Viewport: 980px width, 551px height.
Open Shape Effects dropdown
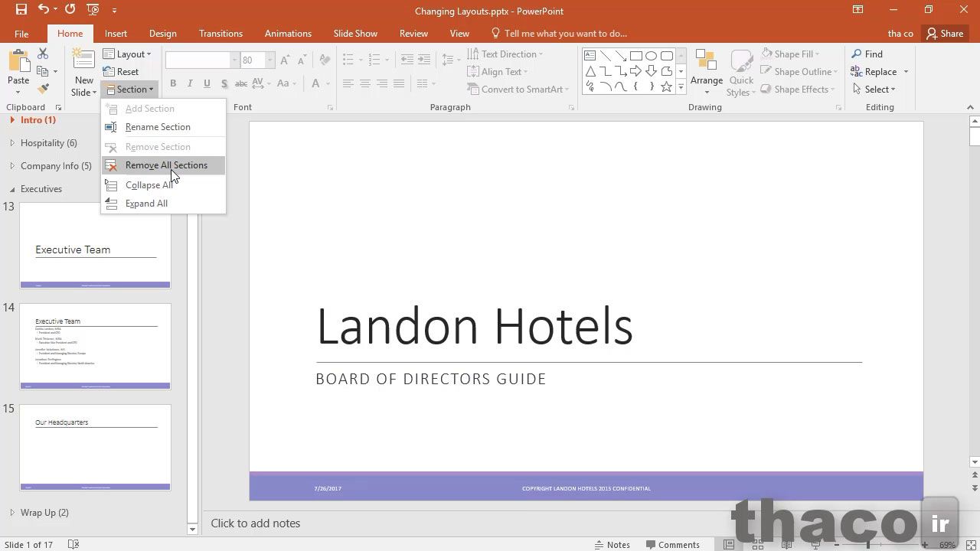coord(798,90)
